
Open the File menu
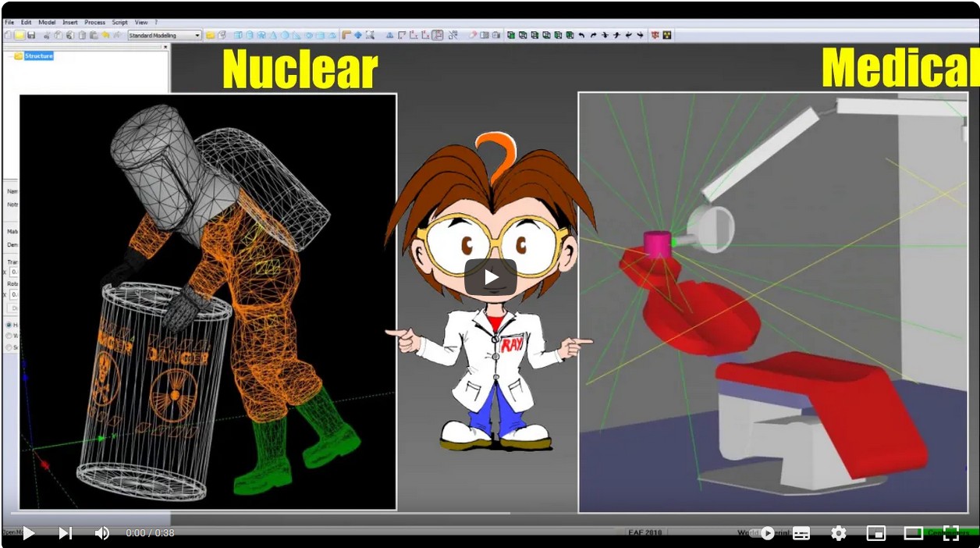point(9,23)
